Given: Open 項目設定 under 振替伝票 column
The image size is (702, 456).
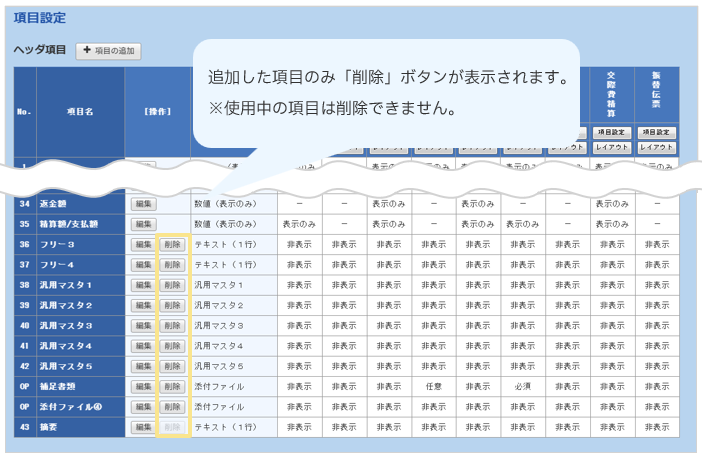Looking at the screenshot, I should coord(656,132).
